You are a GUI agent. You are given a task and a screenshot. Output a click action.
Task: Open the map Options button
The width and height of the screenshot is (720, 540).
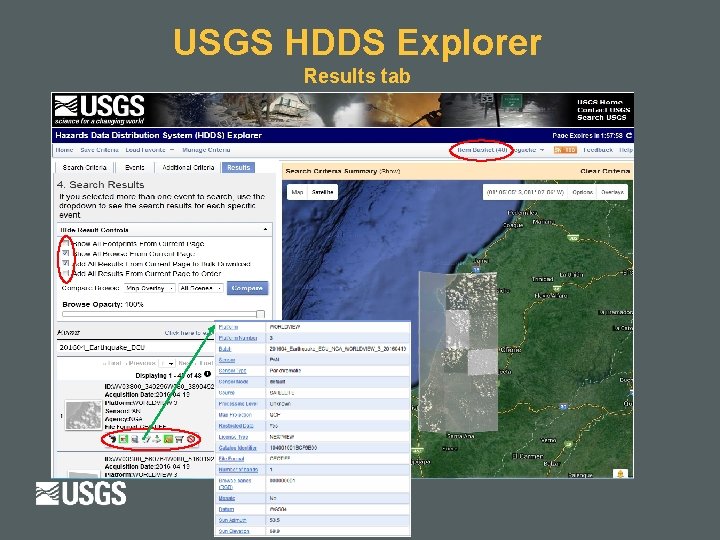(x=582, y=192)
